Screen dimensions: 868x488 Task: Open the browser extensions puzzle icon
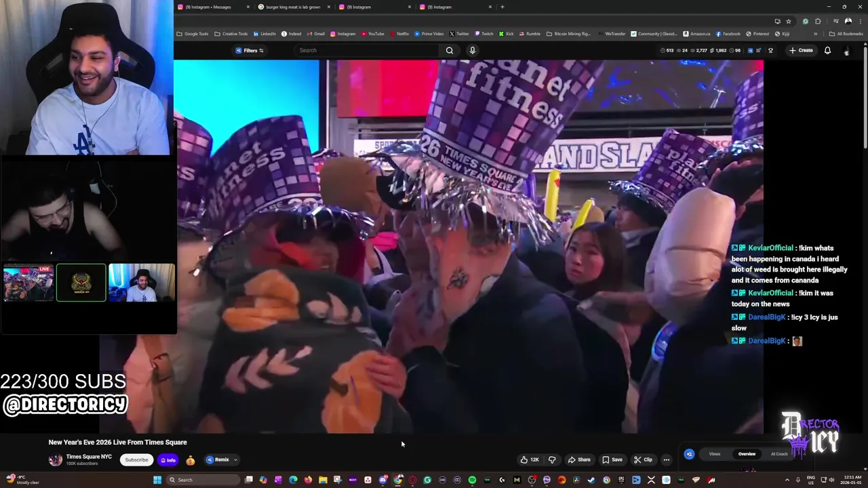click(818, 21)
